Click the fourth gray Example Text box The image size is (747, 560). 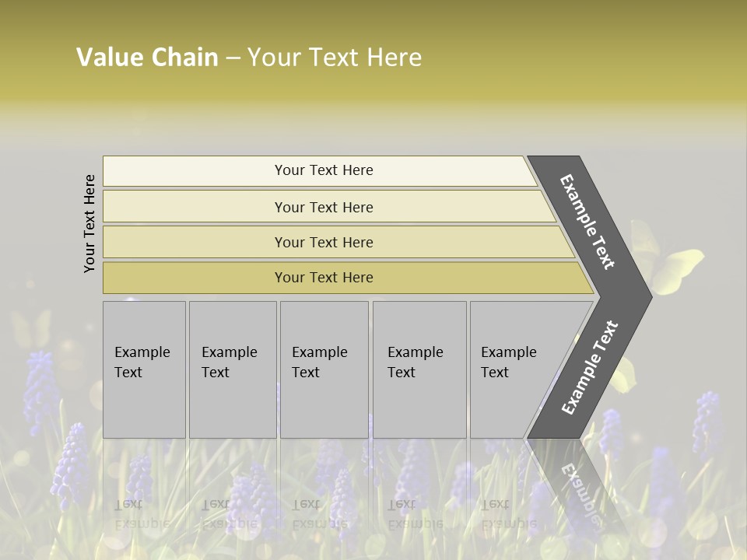tap(419, 369)
